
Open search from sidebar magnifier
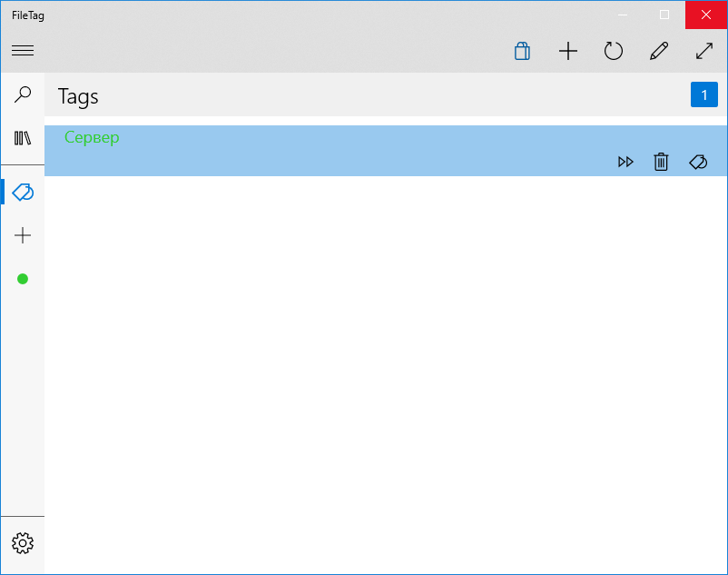click(23, 94)
